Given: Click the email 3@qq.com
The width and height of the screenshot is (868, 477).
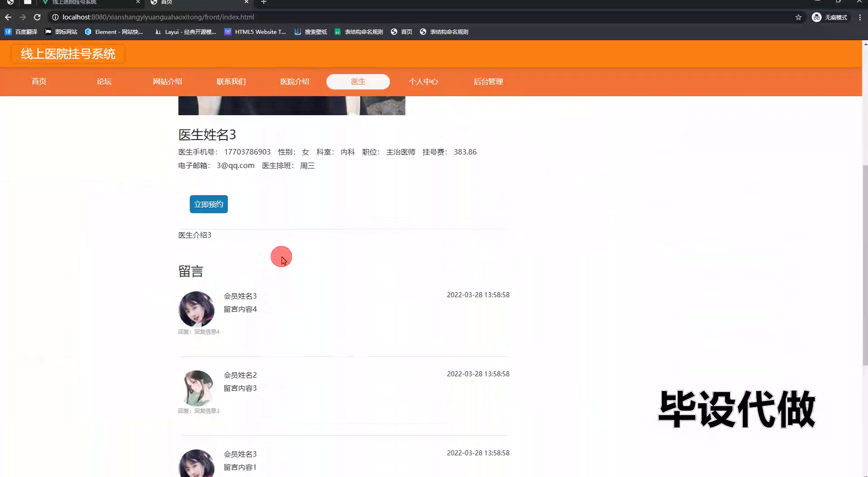Looking at the screenshot, I should [236, 165].
